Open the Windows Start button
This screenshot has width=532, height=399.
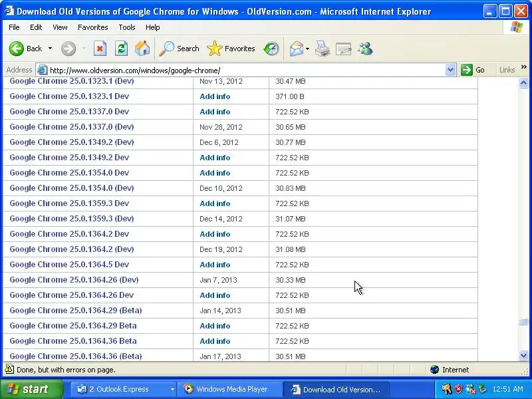32,389
